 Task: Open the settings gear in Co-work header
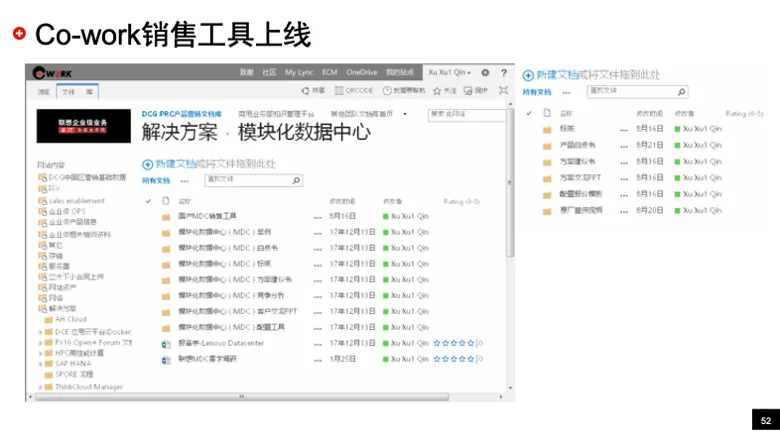coord(485,73)
